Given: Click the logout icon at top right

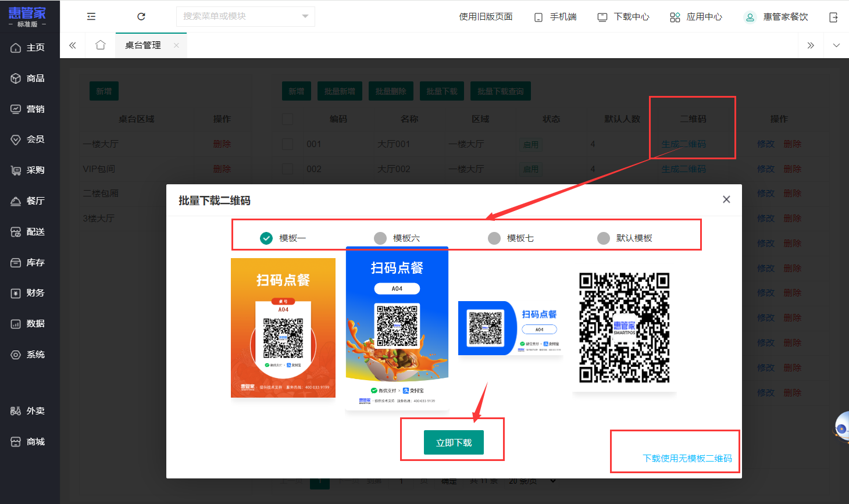Looking at the screenshot, I should pyautogui.click(x=833, y=17).
